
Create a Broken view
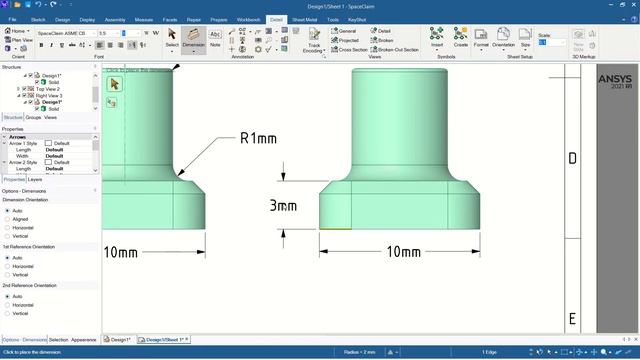tap(382, 40)
